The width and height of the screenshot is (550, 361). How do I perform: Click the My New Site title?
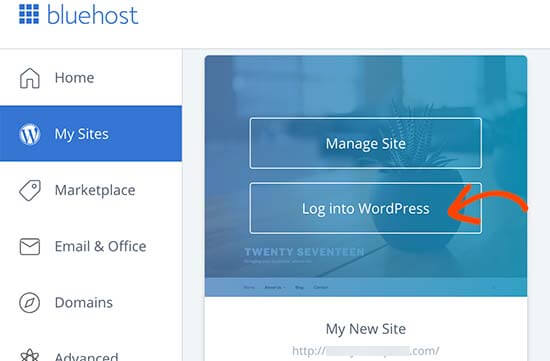365,329
